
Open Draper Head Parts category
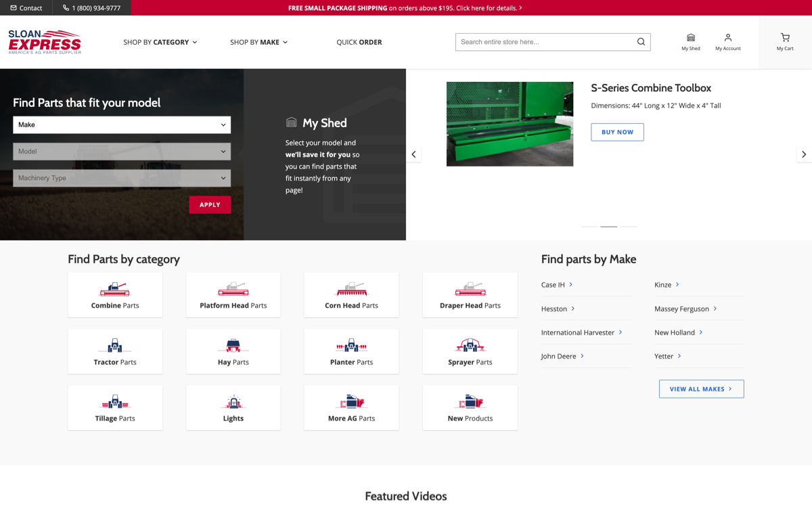pyautogui.click(x=470, y=295)
